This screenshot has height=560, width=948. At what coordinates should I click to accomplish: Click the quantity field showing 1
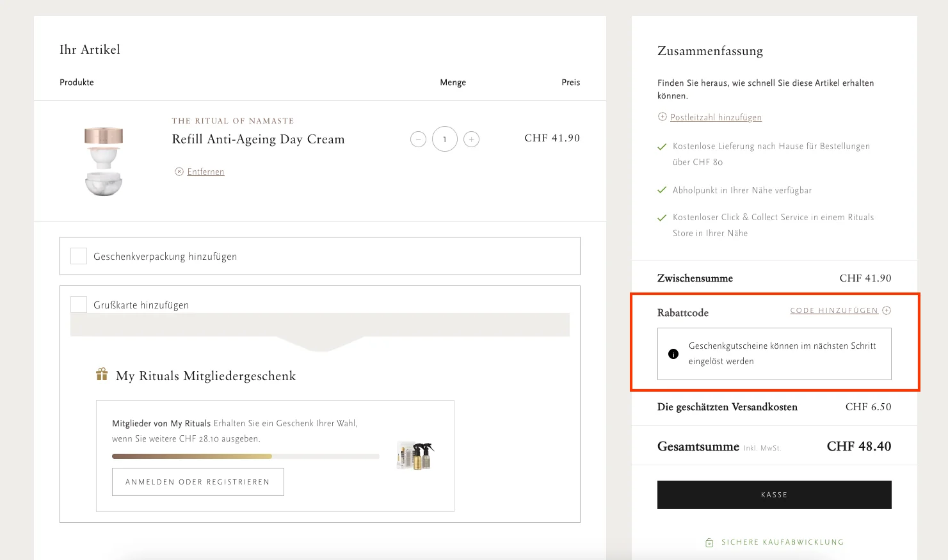pos(445,139)
